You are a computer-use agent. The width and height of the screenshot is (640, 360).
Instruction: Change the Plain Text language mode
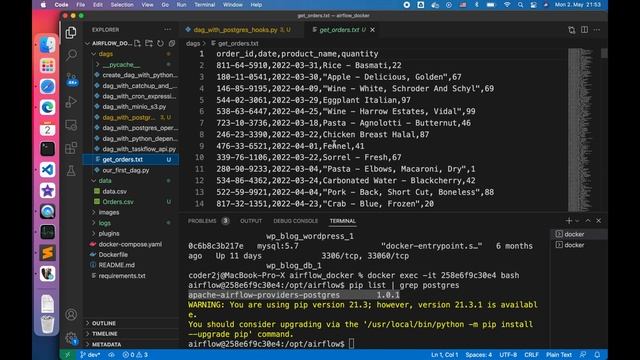[x=559, y=355]
